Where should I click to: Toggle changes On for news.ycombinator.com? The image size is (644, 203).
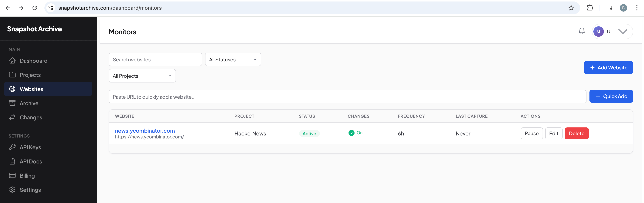355,133
